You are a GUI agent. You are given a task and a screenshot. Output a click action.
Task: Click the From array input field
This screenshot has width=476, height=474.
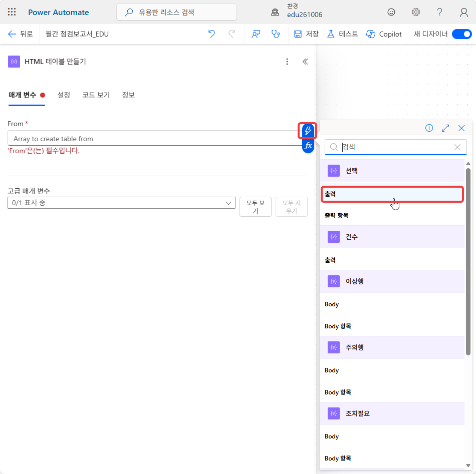point(155,138)
